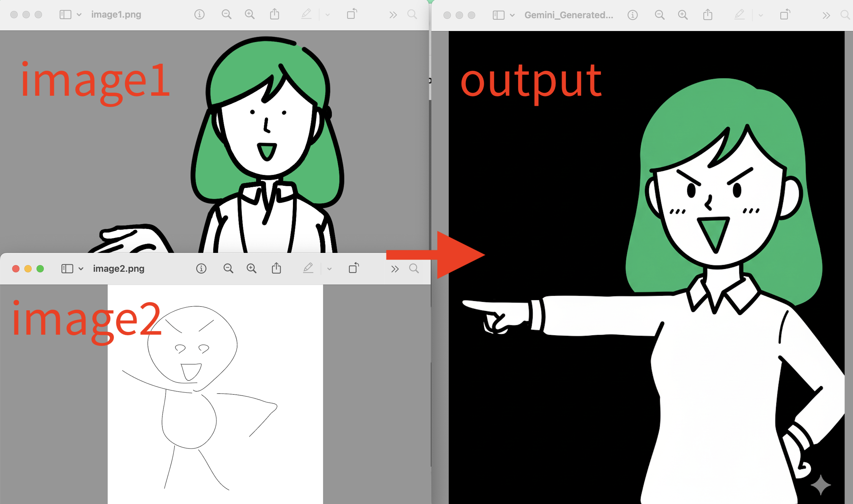Image resolution: width=853 pixels, height=504 pixels.
Task: Toggle markup pen in Gemini_Generated window
Action: pos(739,15)
